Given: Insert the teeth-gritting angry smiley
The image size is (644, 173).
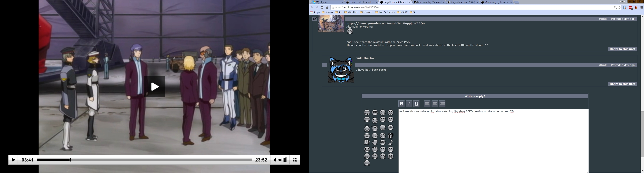Looking at the screenshot, I should click(375, 156).
